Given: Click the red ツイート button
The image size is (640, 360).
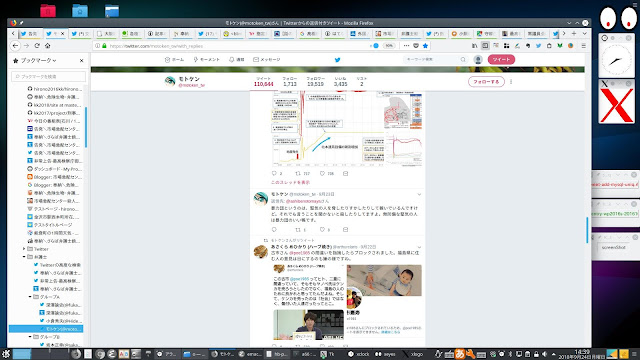Looking at the screenshot, I should coord(501,60).
